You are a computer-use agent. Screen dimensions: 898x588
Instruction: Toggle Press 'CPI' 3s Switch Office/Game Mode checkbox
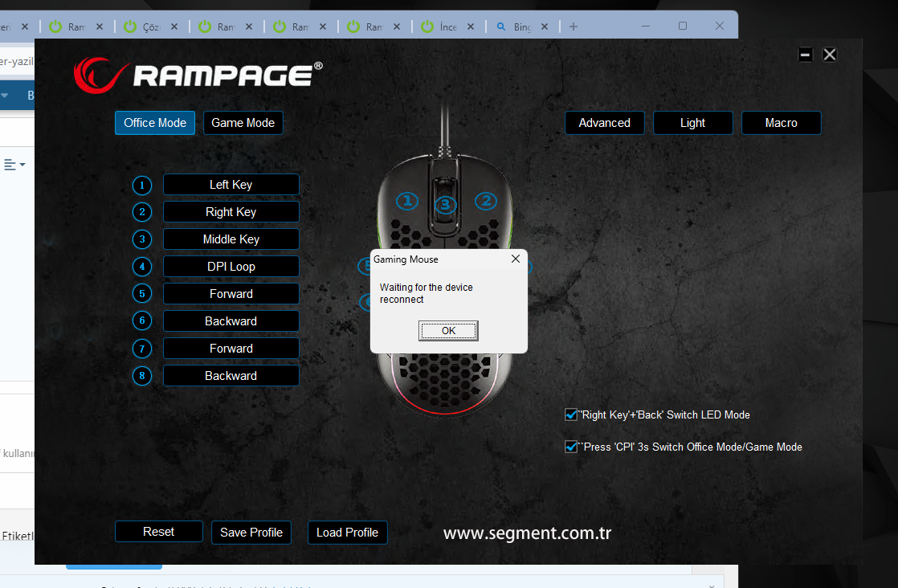click(571, 447)
